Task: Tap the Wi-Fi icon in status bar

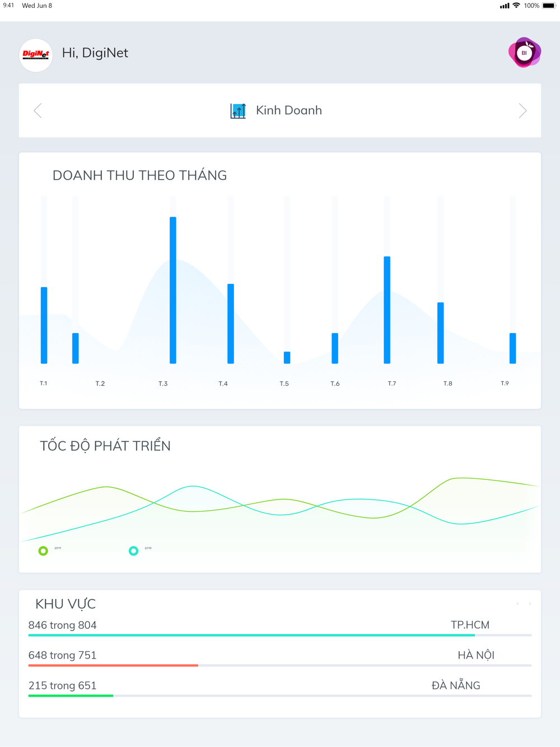Action: pos(516,6)
